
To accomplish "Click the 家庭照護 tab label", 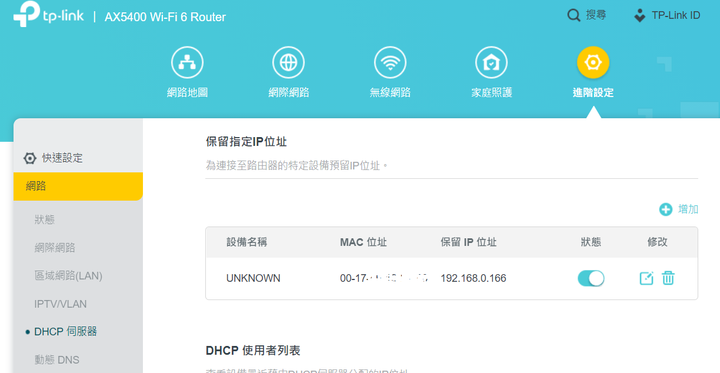I will 491,92.
